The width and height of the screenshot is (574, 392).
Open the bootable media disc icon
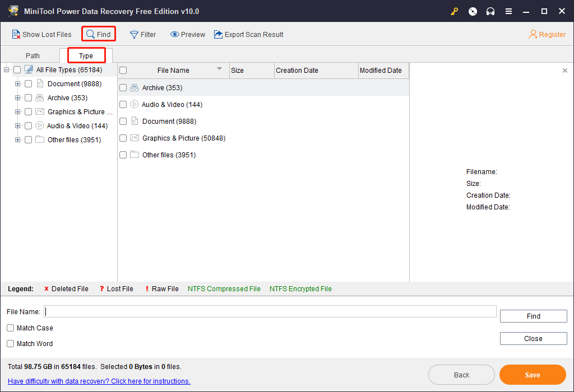tap(473, 11)
